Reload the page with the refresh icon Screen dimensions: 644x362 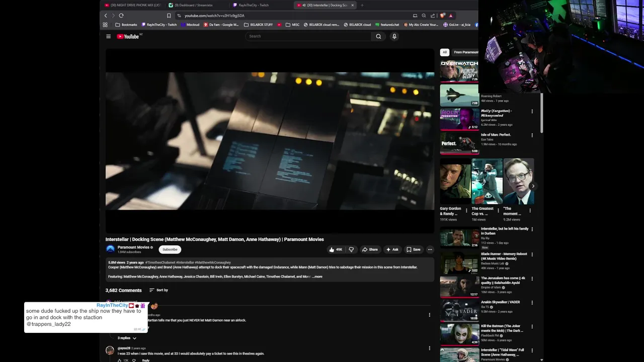[x=121, y=16]
